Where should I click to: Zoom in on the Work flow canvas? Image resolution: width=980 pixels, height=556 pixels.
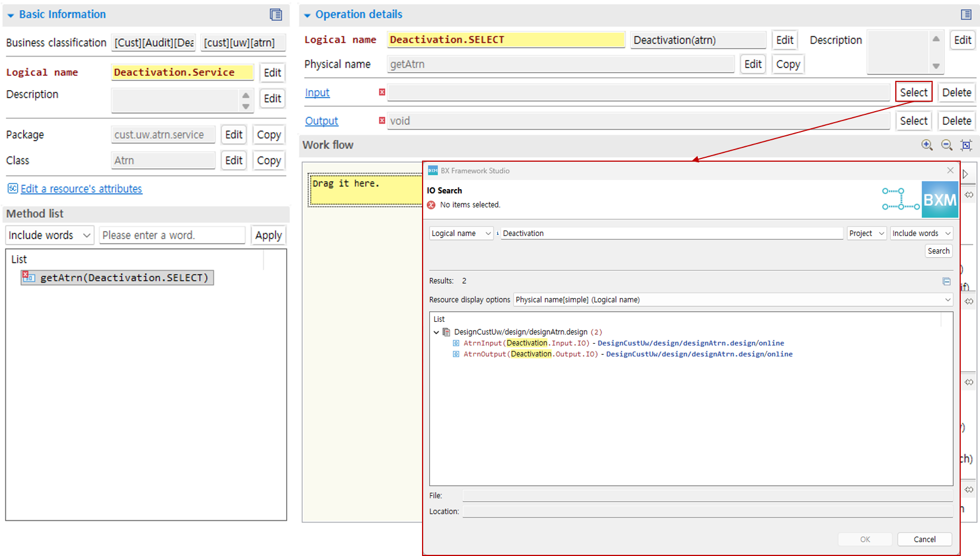coord(927,145)
